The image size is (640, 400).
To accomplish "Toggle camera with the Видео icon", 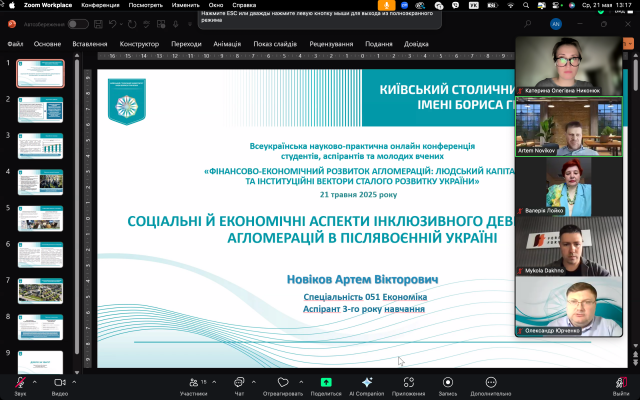I will [59, 382].
